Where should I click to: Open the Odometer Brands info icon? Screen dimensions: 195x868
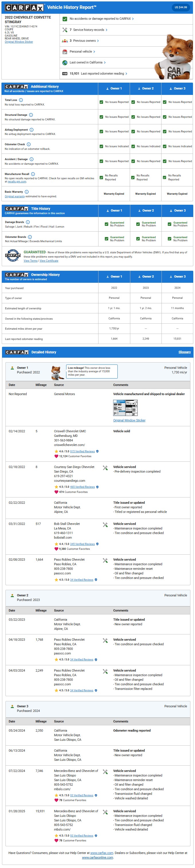tap(30, 237)
